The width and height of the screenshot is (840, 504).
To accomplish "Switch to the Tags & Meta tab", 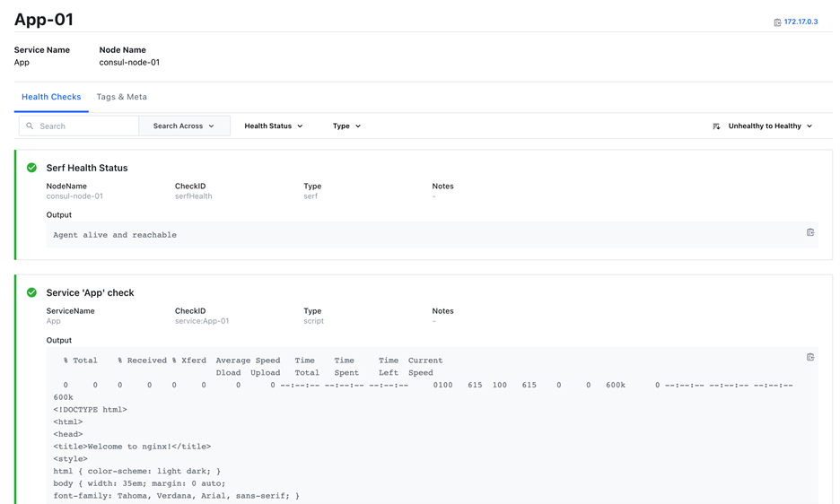I will [122, 97].
